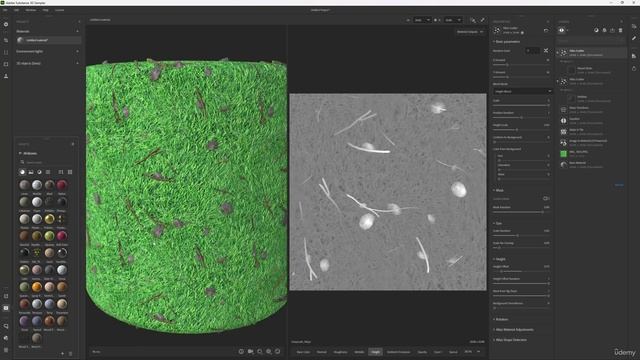
Task: Click the Image to Material layer icon
Action: (x=564, y=143)
